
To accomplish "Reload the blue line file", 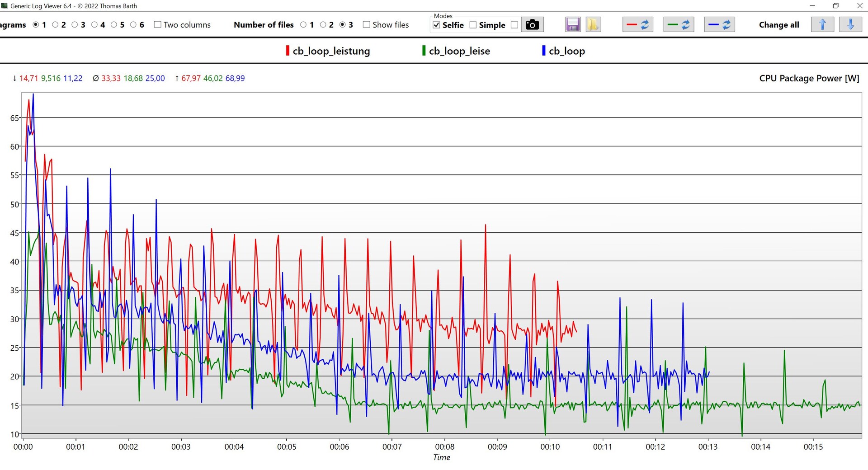I will (719, 25).
